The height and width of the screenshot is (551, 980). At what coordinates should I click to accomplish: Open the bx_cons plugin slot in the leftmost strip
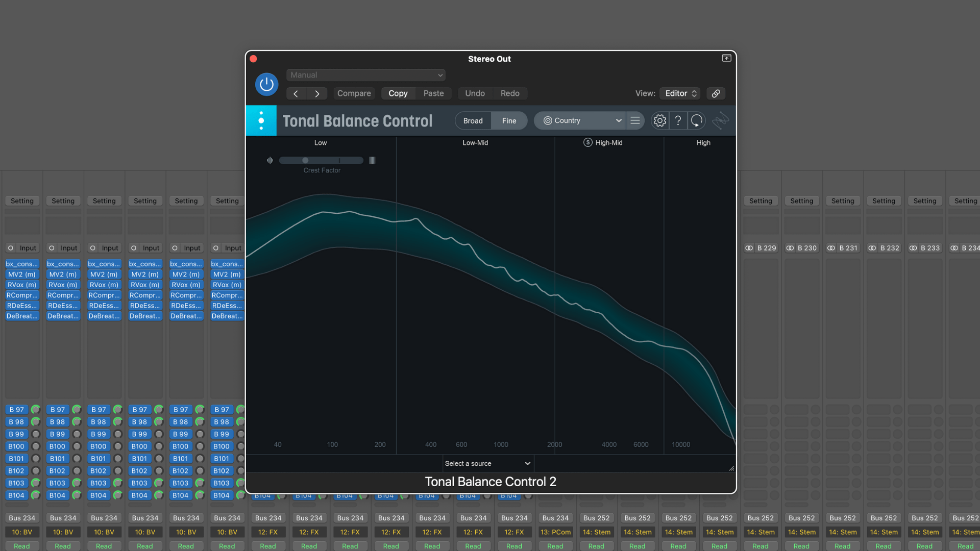[x=22, y=264]
